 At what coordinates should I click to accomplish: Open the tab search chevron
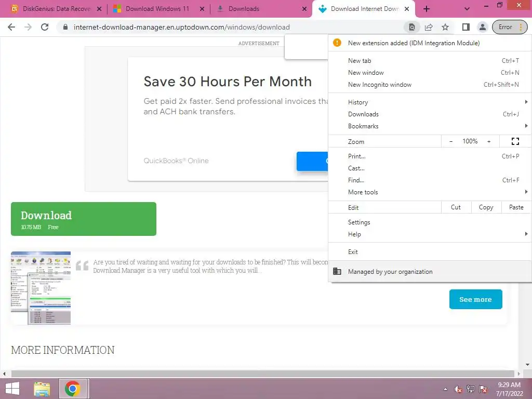(467, 9)
